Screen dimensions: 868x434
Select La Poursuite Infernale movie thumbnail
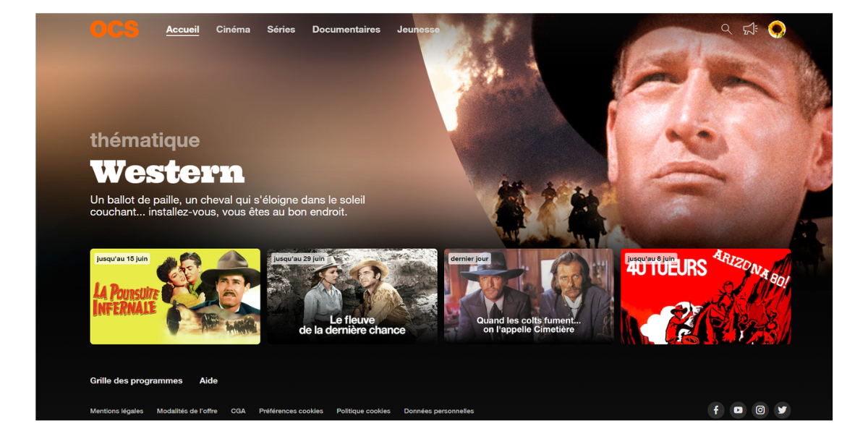point(175,297)
